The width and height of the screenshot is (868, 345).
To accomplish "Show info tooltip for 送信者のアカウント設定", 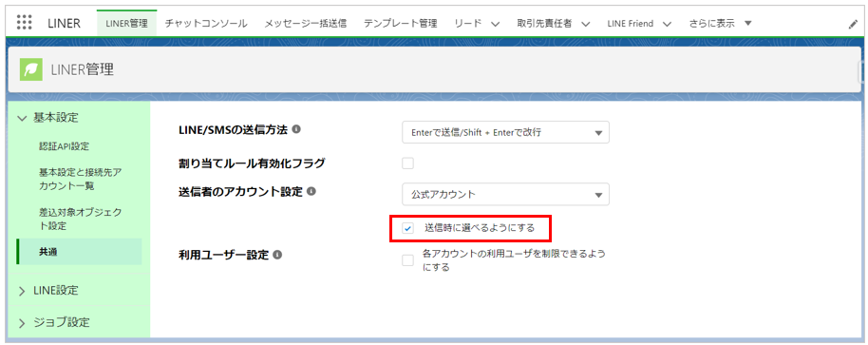I will 311,192.
